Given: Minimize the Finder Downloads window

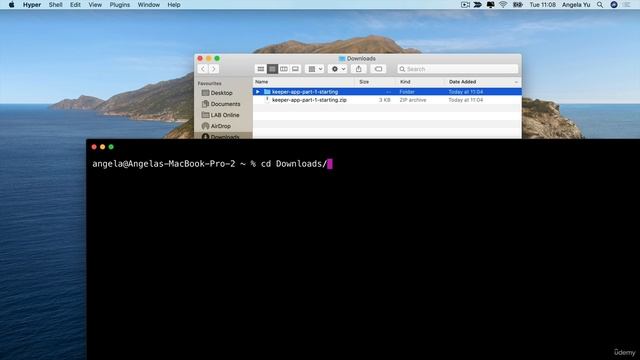Looking at the screenshot, I should [209, 58].
